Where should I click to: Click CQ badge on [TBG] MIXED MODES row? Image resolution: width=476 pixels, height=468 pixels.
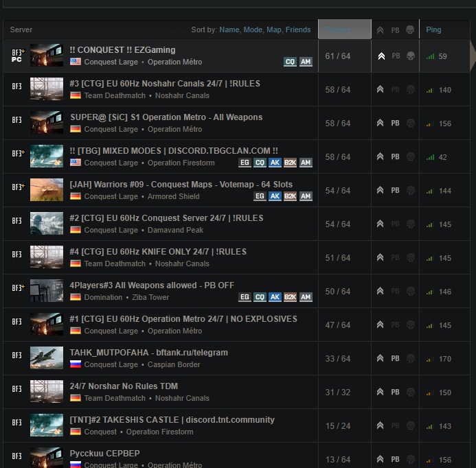click(260, 163)
